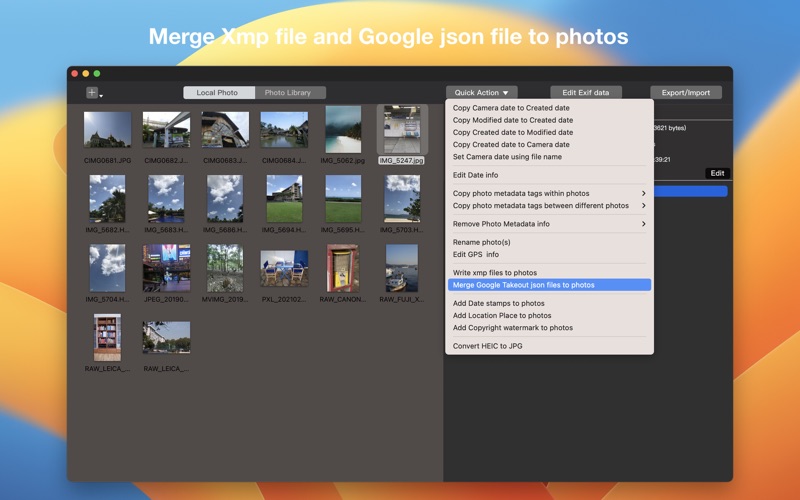Click the IMG_5247.jpg file name label

pyautogui.click(x=402, y=160)
